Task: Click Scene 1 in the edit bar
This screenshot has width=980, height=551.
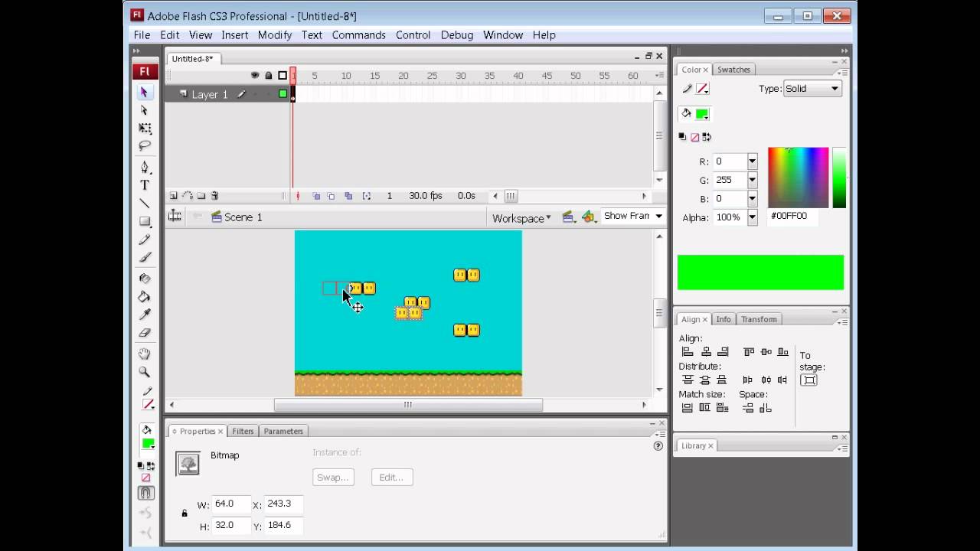Action: click(x=237, y=217)
